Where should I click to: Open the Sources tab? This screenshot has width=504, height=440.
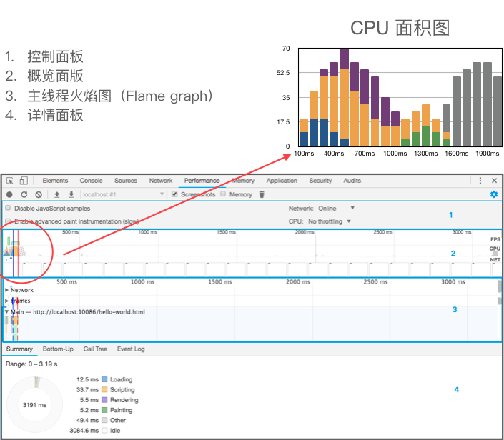tap(126, 181)
